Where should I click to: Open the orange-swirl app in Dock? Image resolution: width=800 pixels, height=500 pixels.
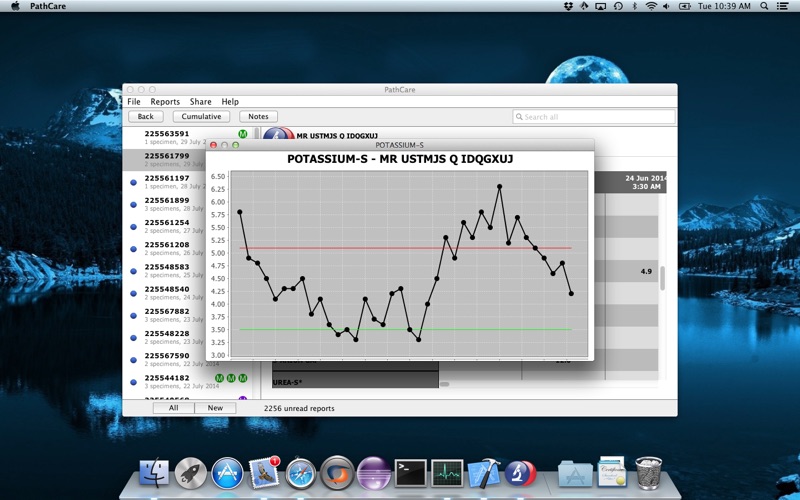[337, 473]
